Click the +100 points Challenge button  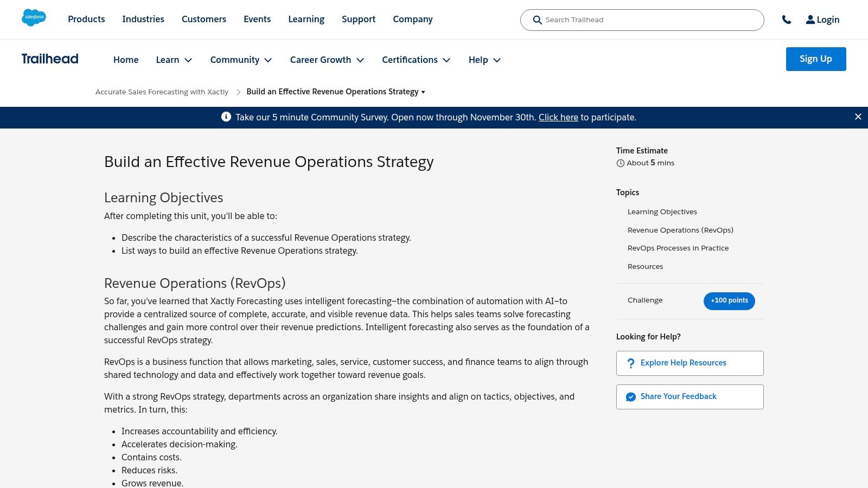point(729,300)
